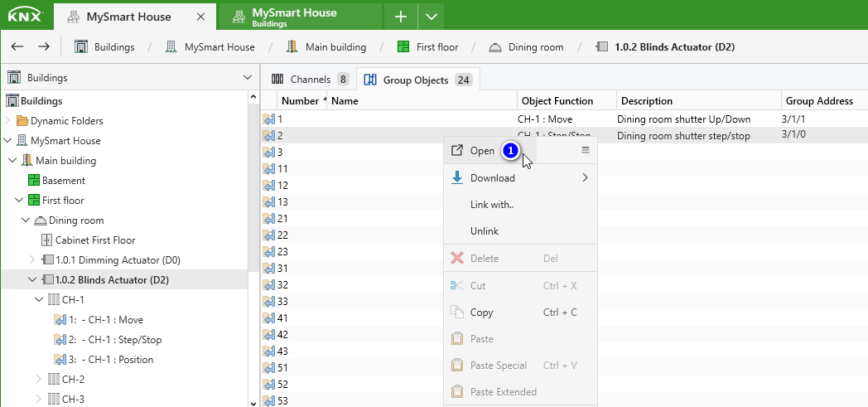Collapse the CH-1 channel node
Image resolution: width=868 pixels, height=407 pixels.
[39, 299]
